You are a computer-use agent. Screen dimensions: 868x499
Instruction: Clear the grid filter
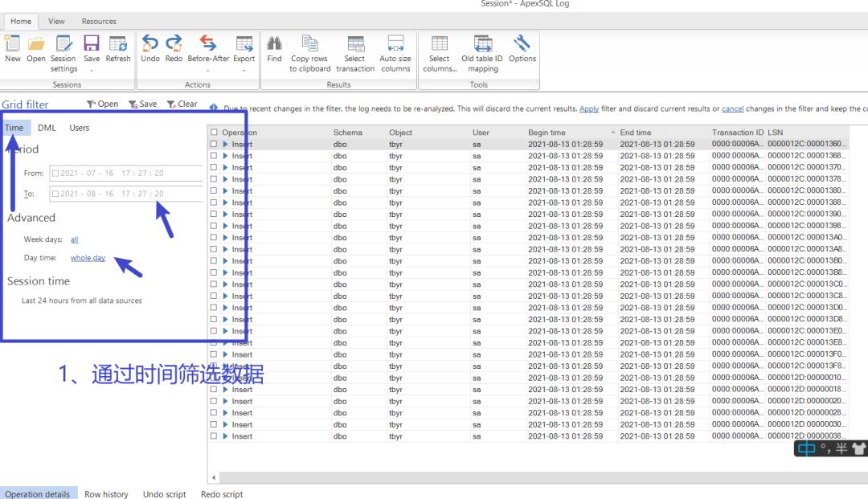[x=183, y=103]
